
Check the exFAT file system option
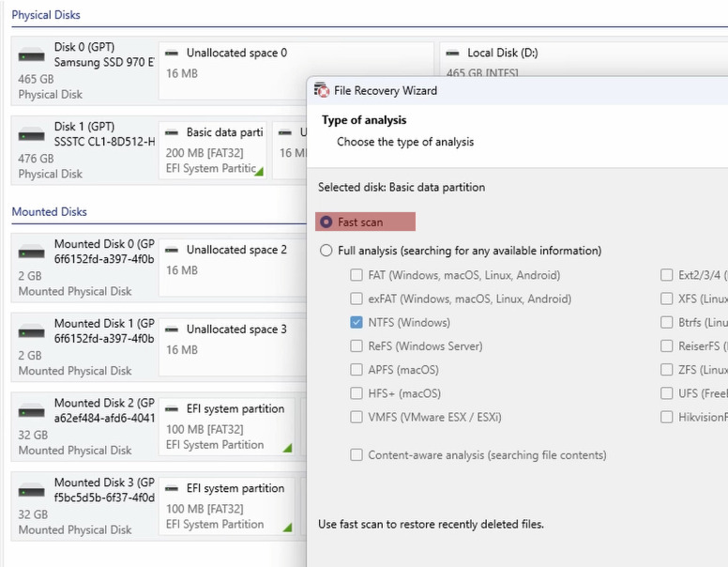pos(356,299)
